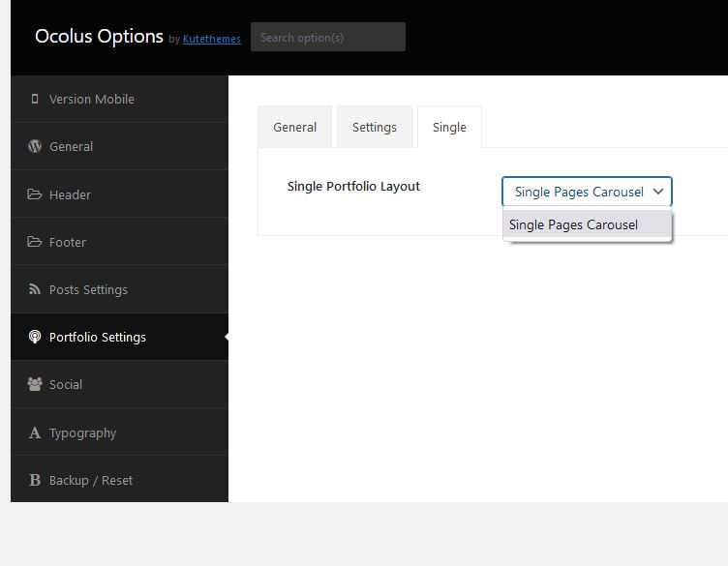Go to Backup / Reset section
The image size is (728, 566).
119,480
